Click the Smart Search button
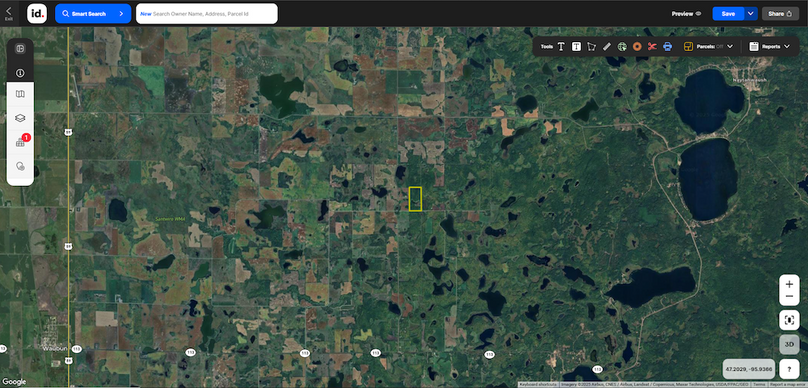 coord(93,14)
